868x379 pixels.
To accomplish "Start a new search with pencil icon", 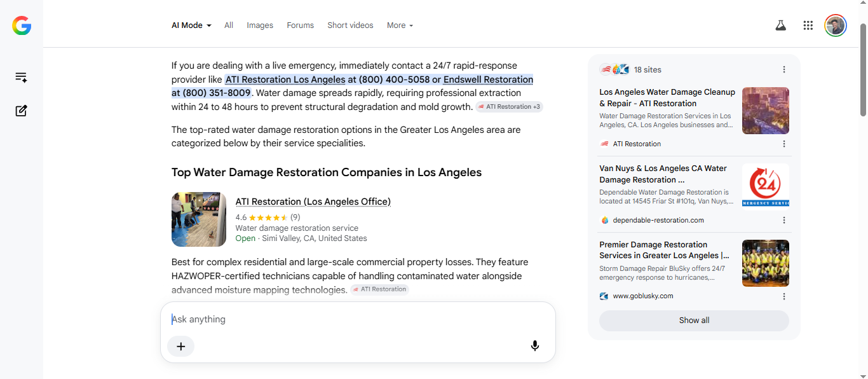I will coord(21,111).
